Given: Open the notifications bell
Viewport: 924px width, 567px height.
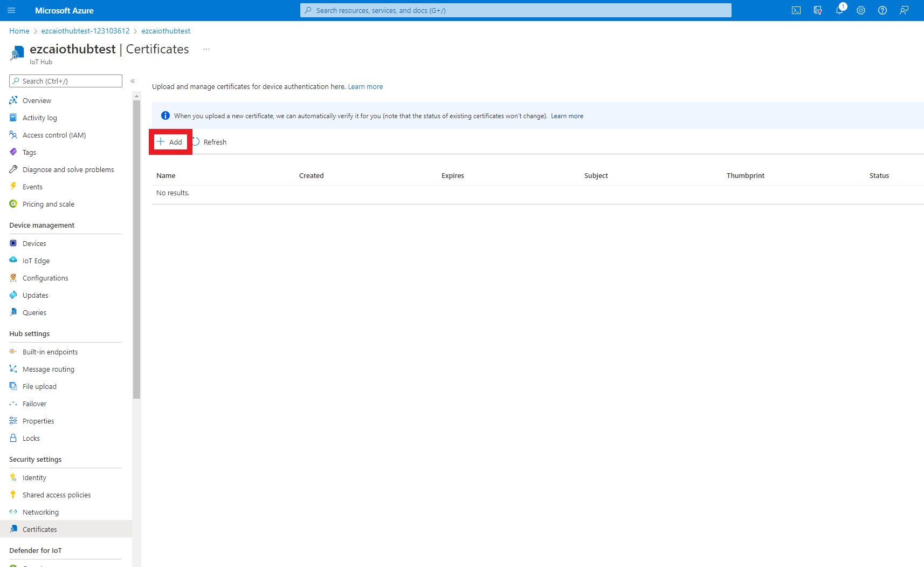Looking at the screenshot, I should click(x=839, y=10).
